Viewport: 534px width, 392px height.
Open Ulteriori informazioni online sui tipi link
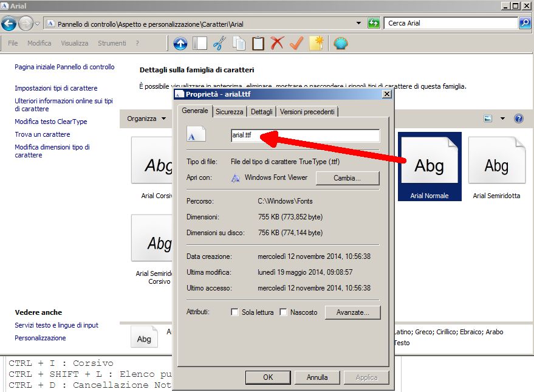tap(64, 105)
